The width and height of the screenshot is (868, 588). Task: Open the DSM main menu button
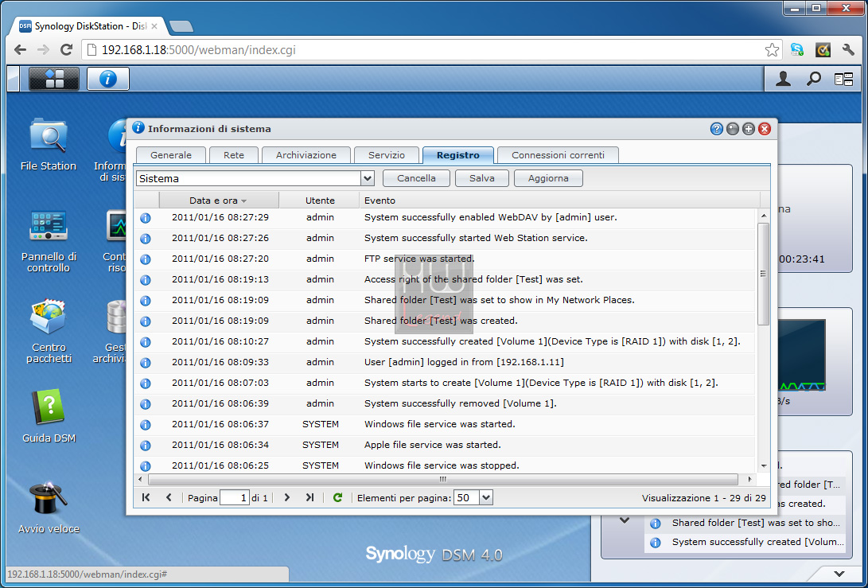tap(53, 79)
